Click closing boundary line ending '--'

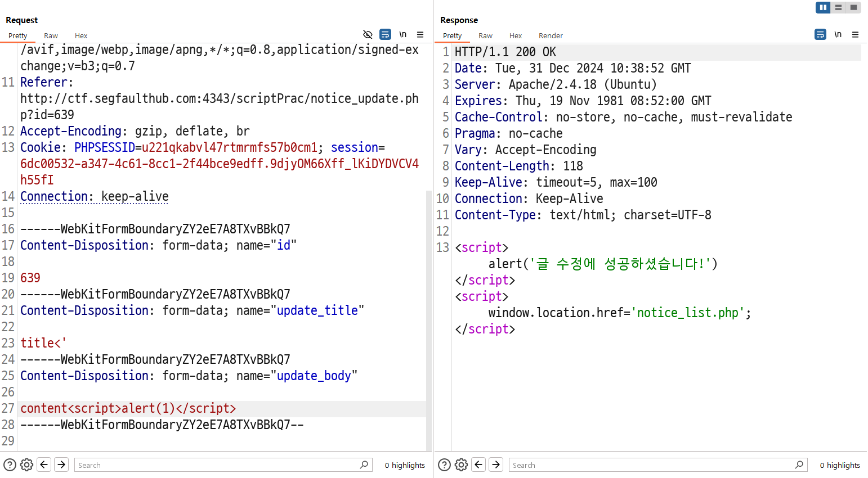162,425
